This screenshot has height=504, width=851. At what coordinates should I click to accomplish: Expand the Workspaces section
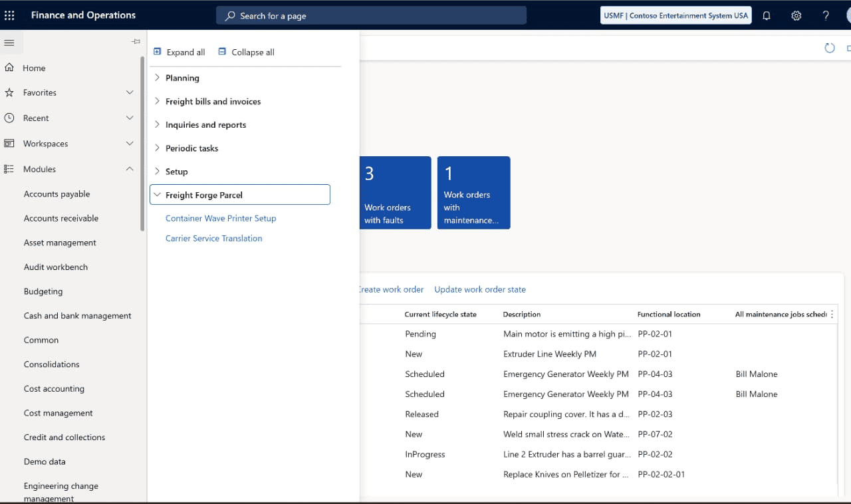click(130, 144)
